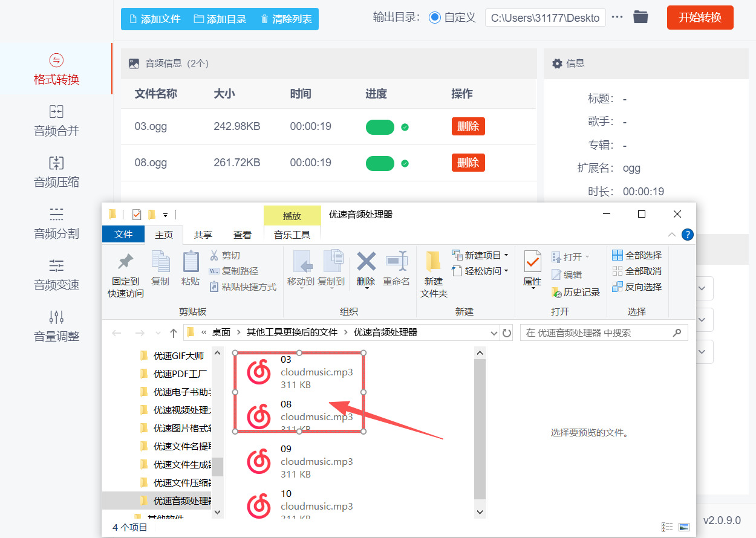Click the 开始转换 button
The image size is (756, 538).
(700, 18)
